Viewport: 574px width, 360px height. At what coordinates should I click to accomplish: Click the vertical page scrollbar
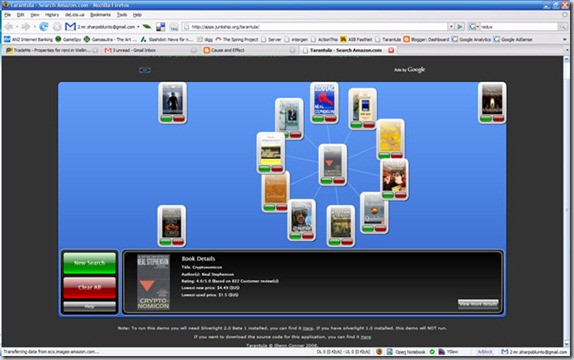pos(566,201)
